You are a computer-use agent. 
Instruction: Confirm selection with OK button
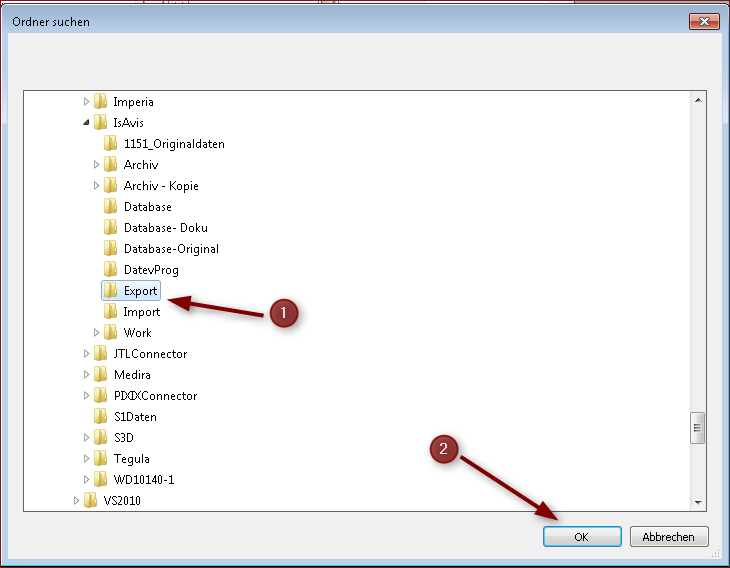coord(582,537)
